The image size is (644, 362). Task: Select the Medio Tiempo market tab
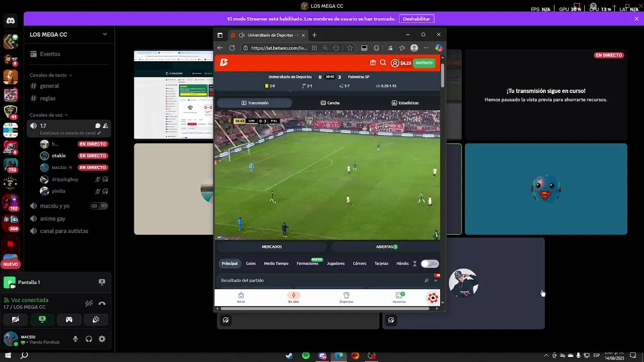coord(276,263)
